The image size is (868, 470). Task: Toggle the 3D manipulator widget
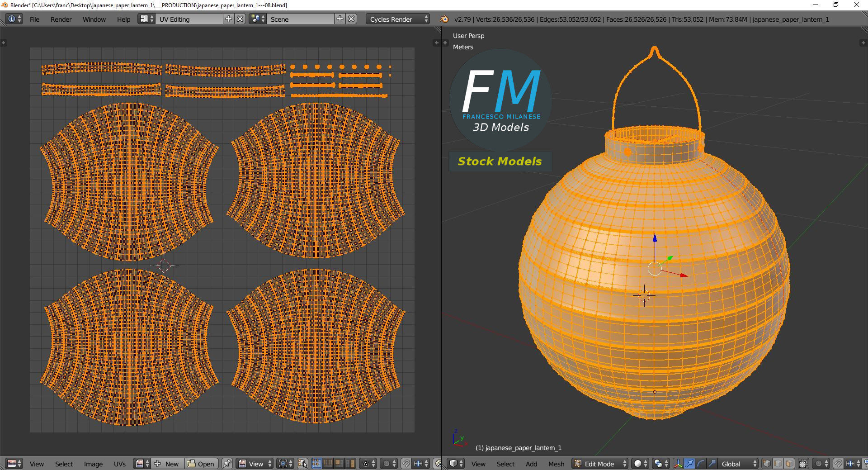(678, 464)
